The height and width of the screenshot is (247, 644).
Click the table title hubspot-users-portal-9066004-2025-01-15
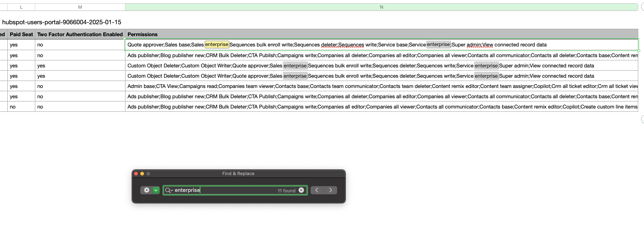(62, 22)
